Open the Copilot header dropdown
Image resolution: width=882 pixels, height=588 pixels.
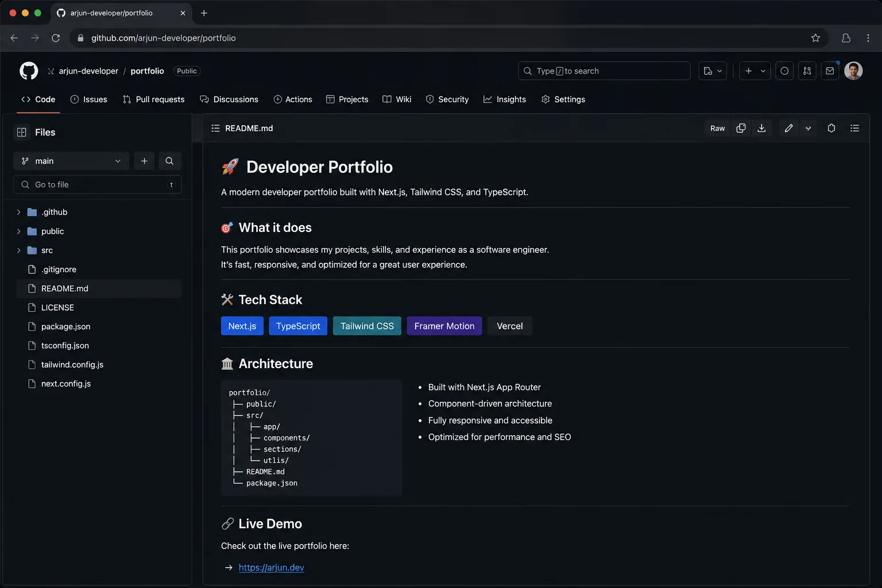coord(713,71)
